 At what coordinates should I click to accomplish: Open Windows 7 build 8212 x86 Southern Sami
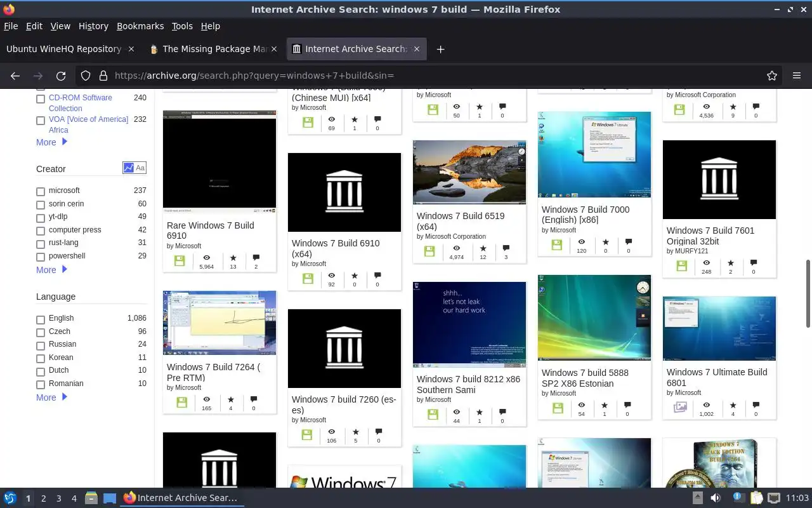[x=468, y=384]
